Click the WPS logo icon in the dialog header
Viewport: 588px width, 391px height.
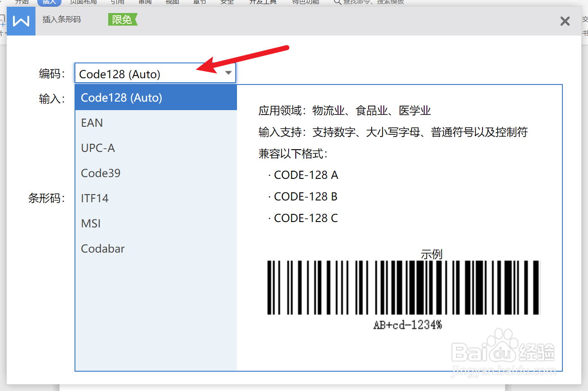point(22,21)
